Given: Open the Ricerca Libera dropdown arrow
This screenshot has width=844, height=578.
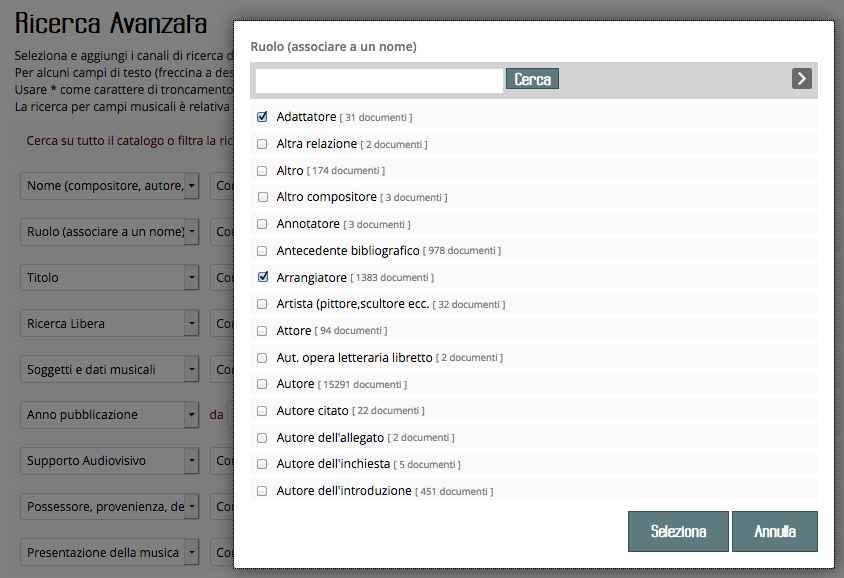Looking at the screenshot, I should (192, 324).
